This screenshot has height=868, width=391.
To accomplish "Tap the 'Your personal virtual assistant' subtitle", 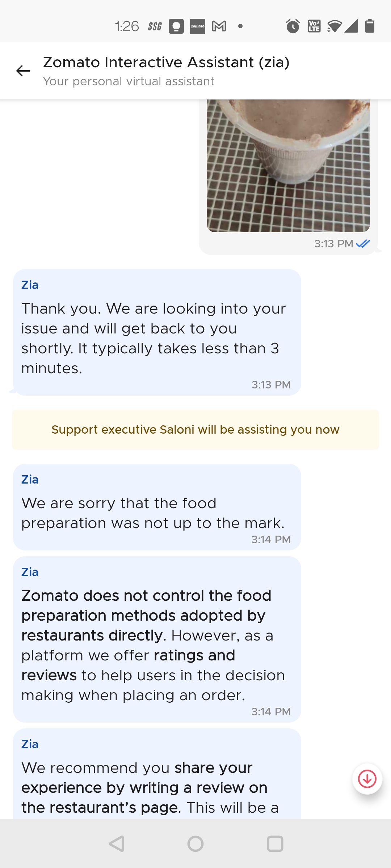I will [x=129, y=81].
